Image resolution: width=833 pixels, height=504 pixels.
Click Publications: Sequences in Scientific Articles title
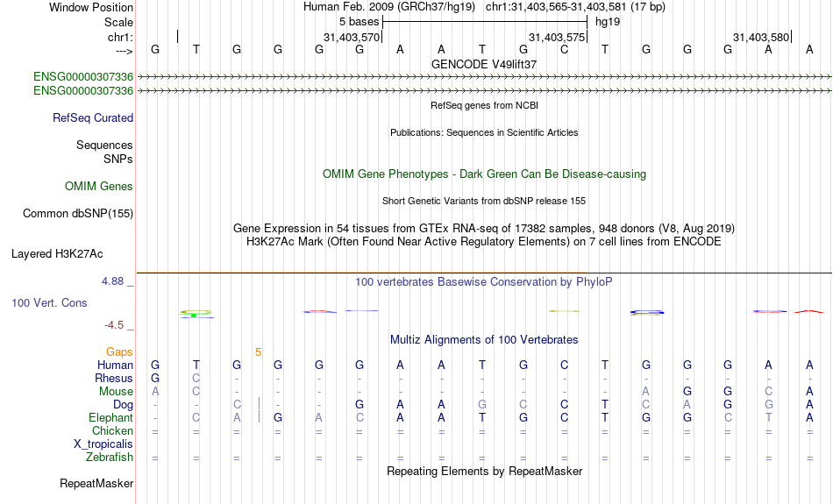pos(484,132)
